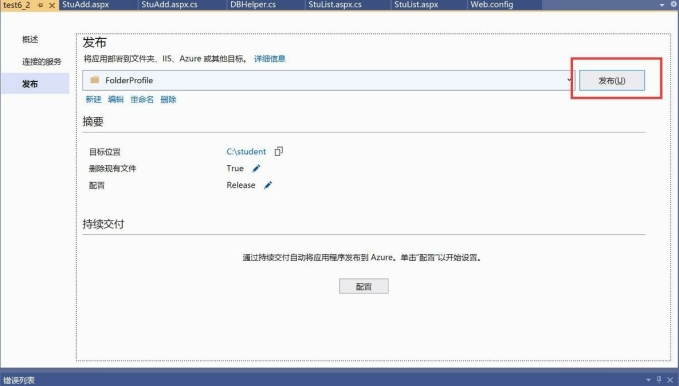Screen dimensions: 679x386
Task: Click the Publish (发布) button
Action: pos(611,81)
